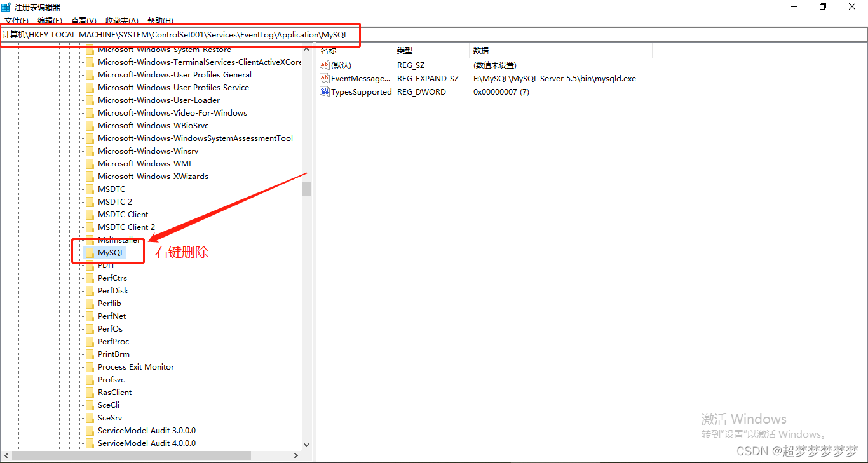The height and width of the screenshot is (463, 868).
Task: Select the Microsoft-Windows-WindowsSystemAssessmentTool key
Action: point(195,138)
